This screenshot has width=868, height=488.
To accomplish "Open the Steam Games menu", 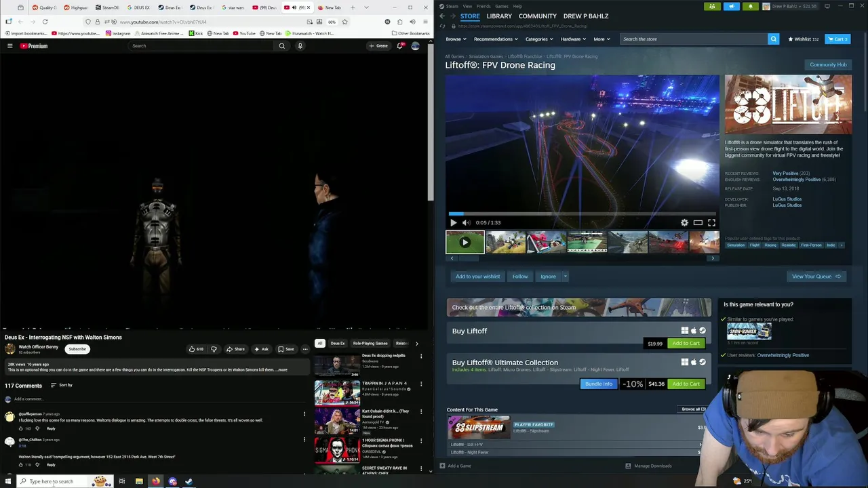I will pos(502,6).
